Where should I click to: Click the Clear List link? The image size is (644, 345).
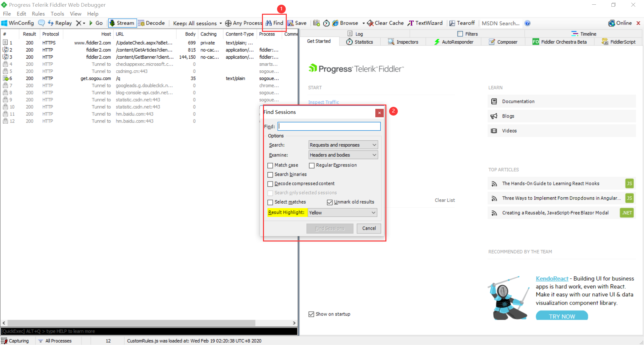point(445,200)
